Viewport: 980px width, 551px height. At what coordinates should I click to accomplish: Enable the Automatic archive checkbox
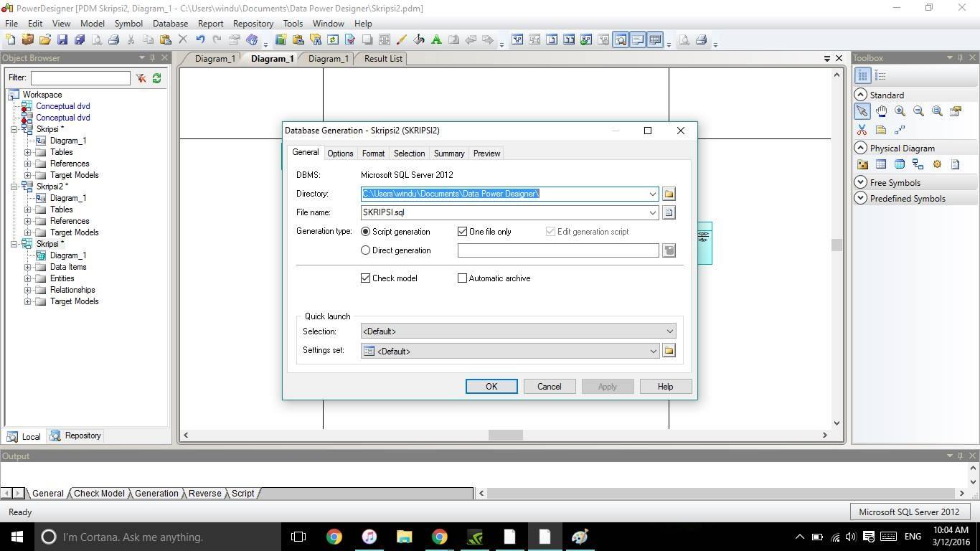463,278
